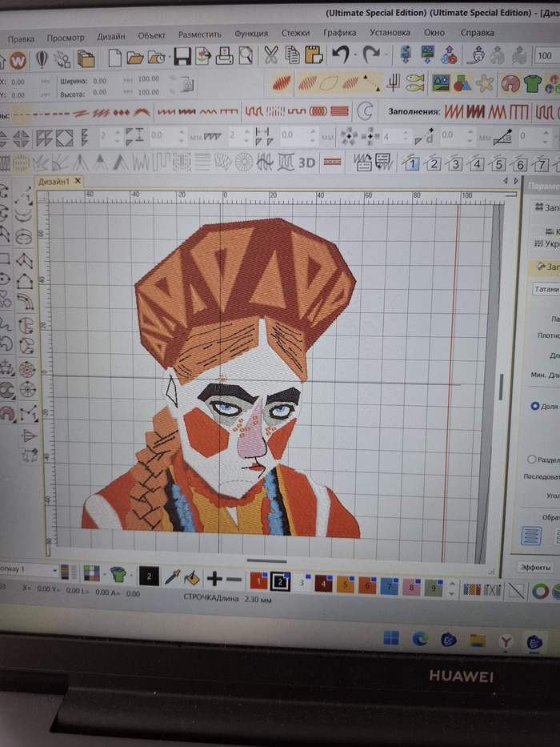Click the paint bucket fill icon
The height and width of the screenshot is (747, 560).
[192, 576]
